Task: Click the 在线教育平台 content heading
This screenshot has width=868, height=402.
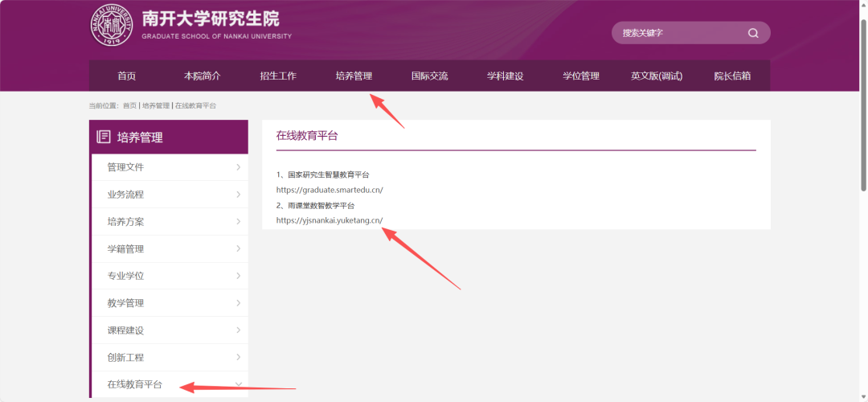Action: pyautogui.click(x=307, y=136)
